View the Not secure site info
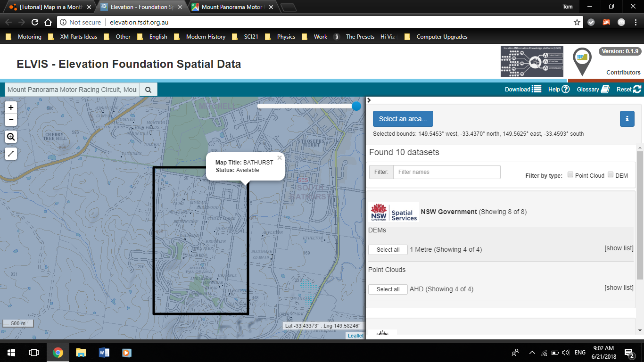 point(80,22)
